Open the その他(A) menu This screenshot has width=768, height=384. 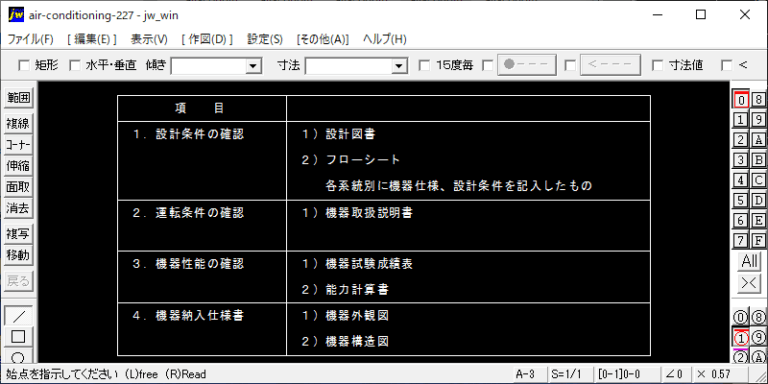pos(323,40)
